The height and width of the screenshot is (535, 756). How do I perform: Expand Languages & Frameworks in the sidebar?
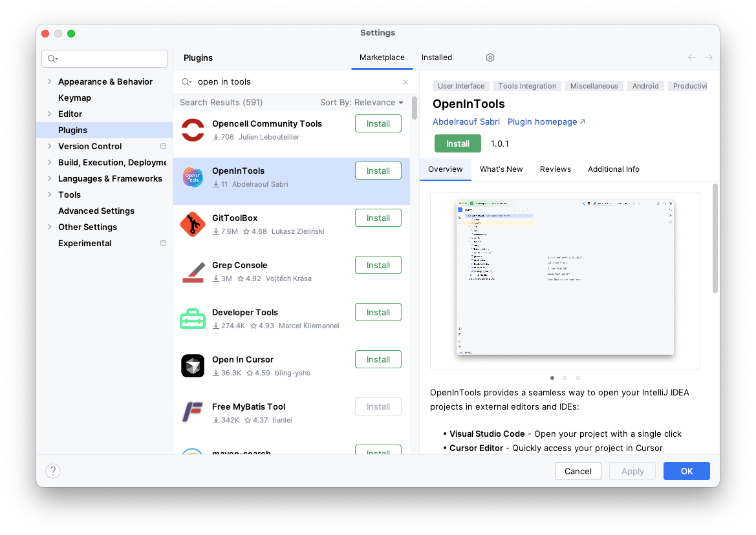tap(50, 178)
